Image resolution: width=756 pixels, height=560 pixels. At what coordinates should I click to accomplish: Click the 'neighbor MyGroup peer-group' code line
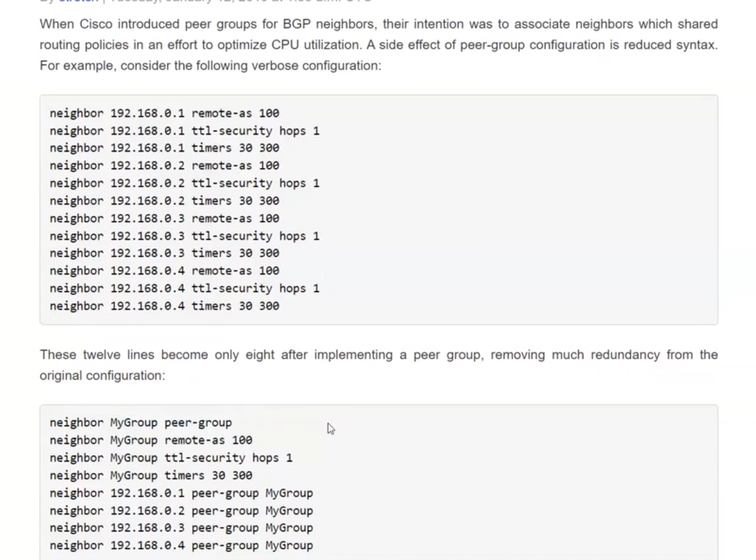(140, 423)
